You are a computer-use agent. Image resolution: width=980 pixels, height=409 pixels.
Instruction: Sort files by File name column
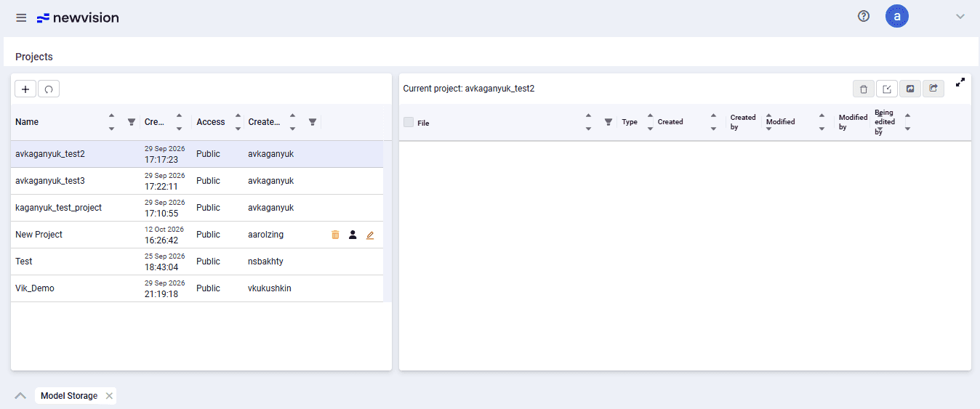click(x=588, y=122)
